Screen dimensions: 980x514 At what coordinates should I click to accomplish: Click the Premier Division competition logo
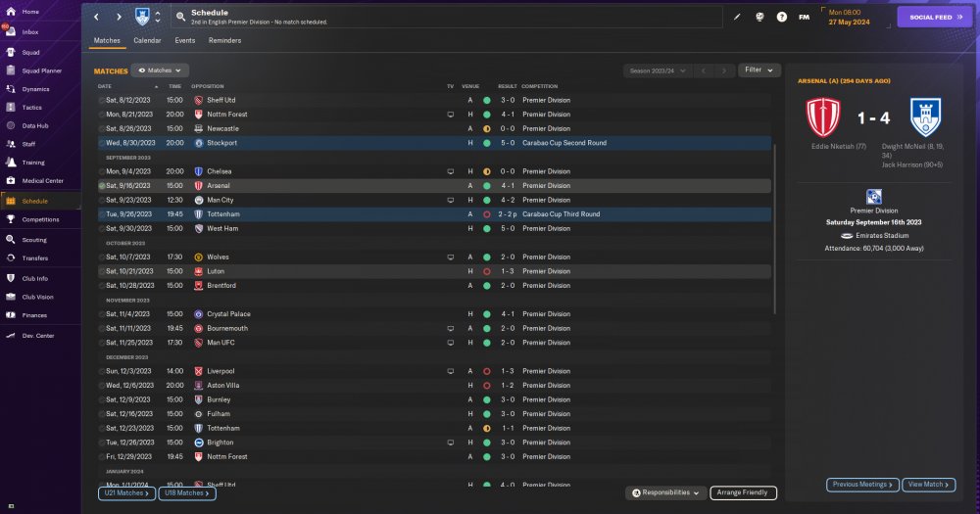[x=874, y=198]
